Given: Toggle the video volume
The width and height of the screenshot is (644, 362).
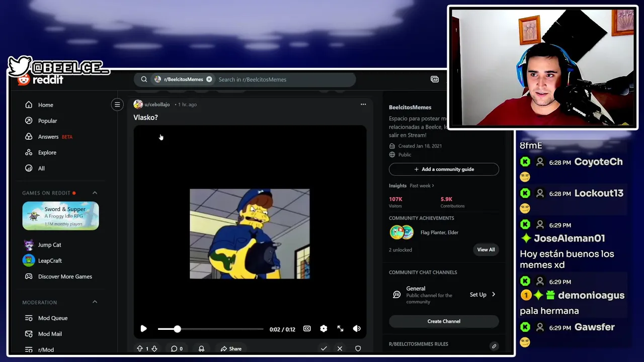Looking at the screenshot, I should [357, 329].
